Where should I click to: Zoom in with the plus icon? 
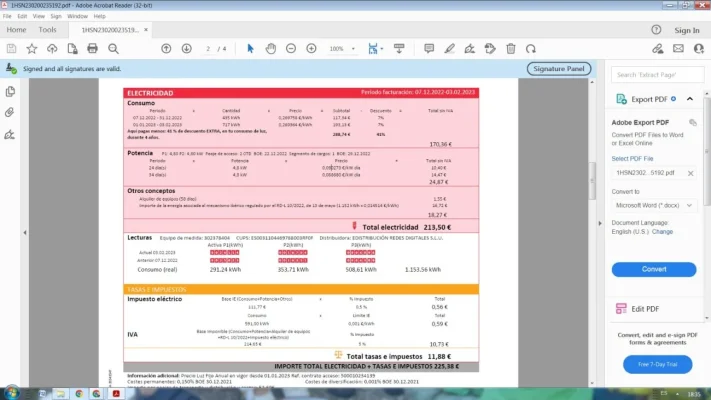coord(312,49)
